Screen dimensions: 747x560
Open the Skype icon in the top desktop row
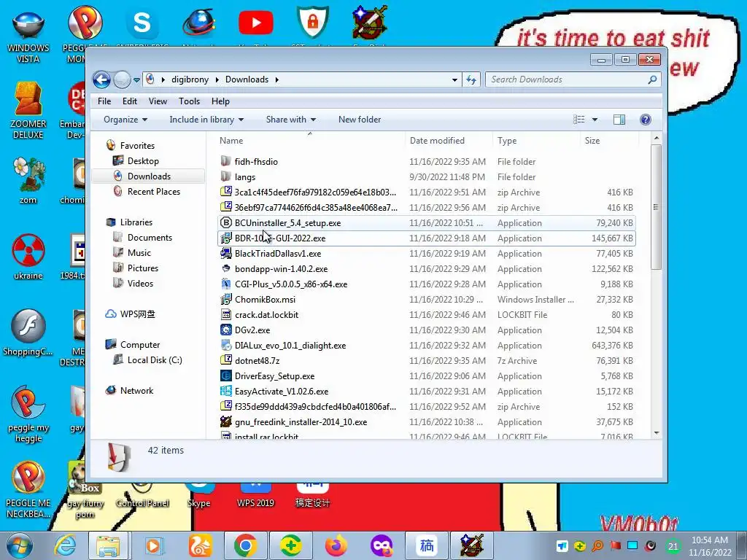(142, 23)
